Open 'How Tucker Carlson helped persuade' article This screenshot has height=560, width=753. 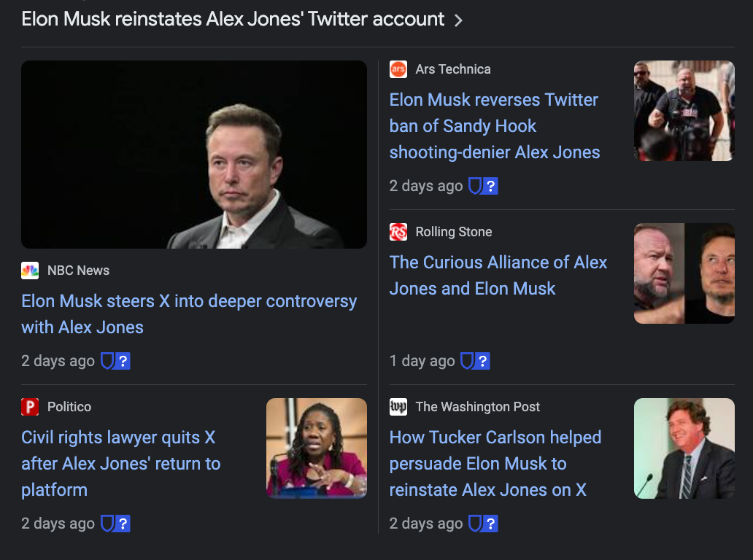[495, 464]
